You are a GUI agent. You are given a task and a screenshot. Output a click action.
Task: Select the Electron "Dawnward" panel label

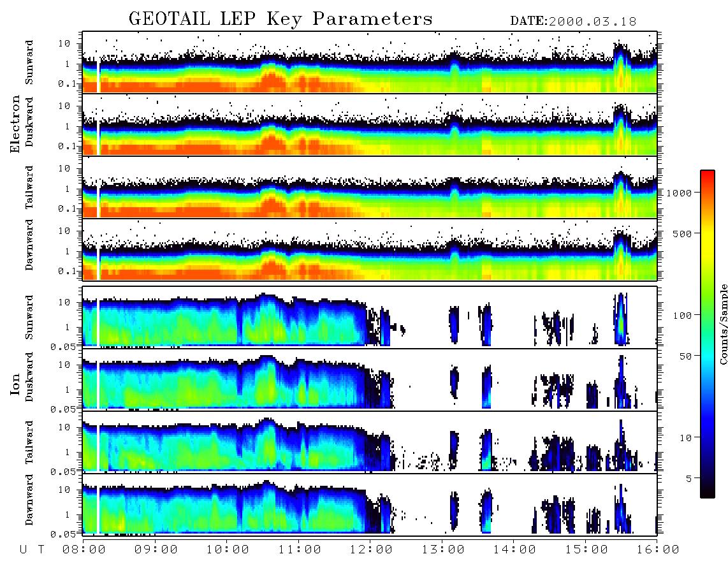coord(29,245)
